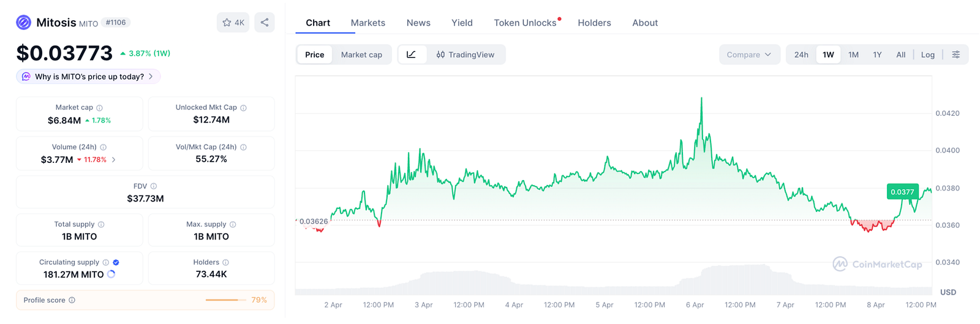Toggle Log scale on chart
The image size is (980, 324).
(928, 55)
